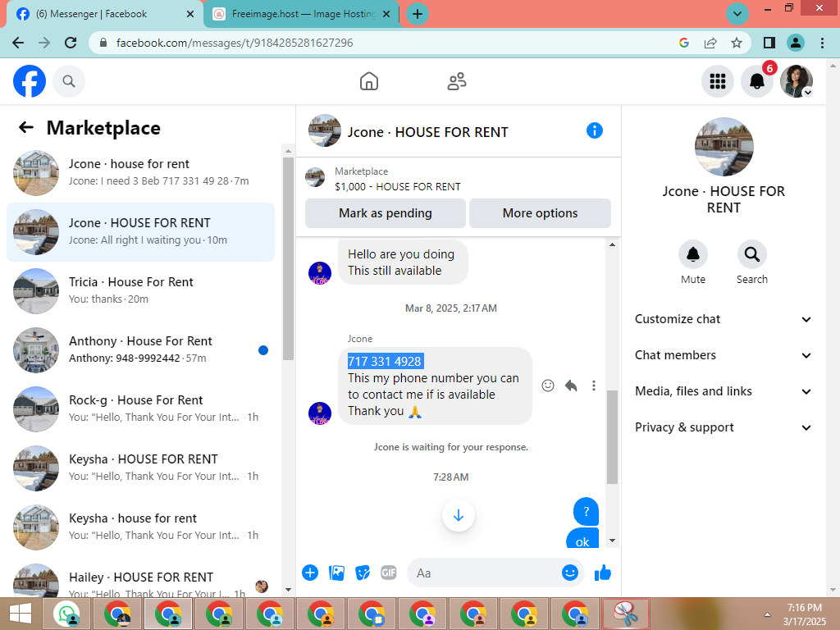Open the Chrome three-dot menu

pyautogui.click(x=822, y=43)
